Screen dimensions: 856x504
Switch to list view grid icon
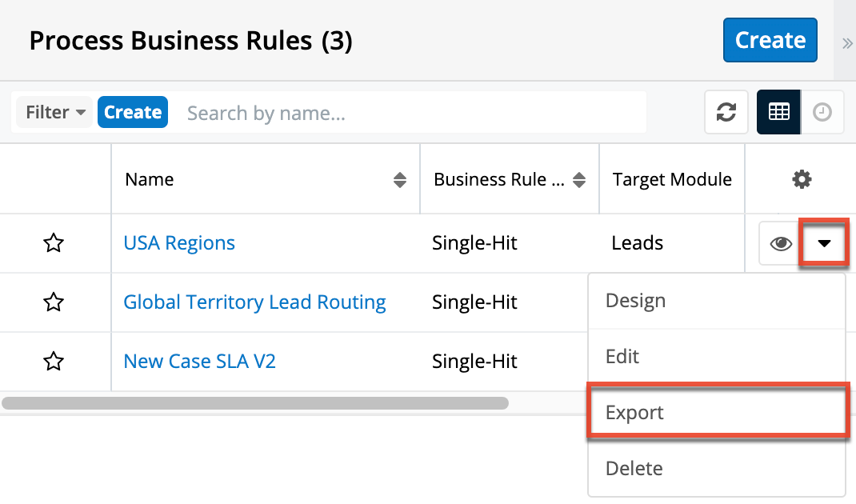(x=778, y=113)
